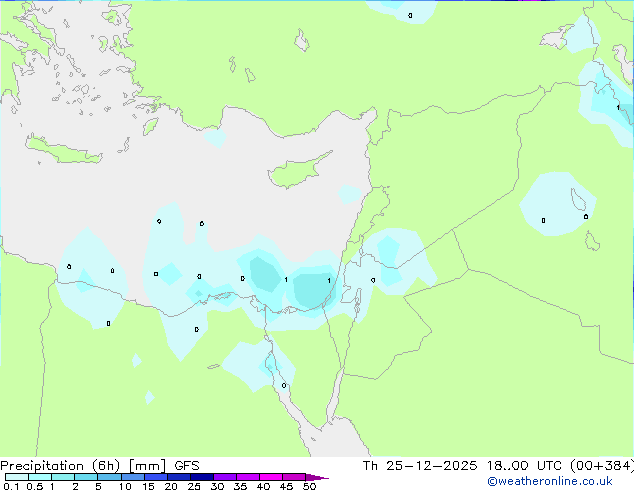Click the 'Precipitation (6h) [mm]' title text
The width and height of the screenshot is (634, 490).
[x=83, y=466]
